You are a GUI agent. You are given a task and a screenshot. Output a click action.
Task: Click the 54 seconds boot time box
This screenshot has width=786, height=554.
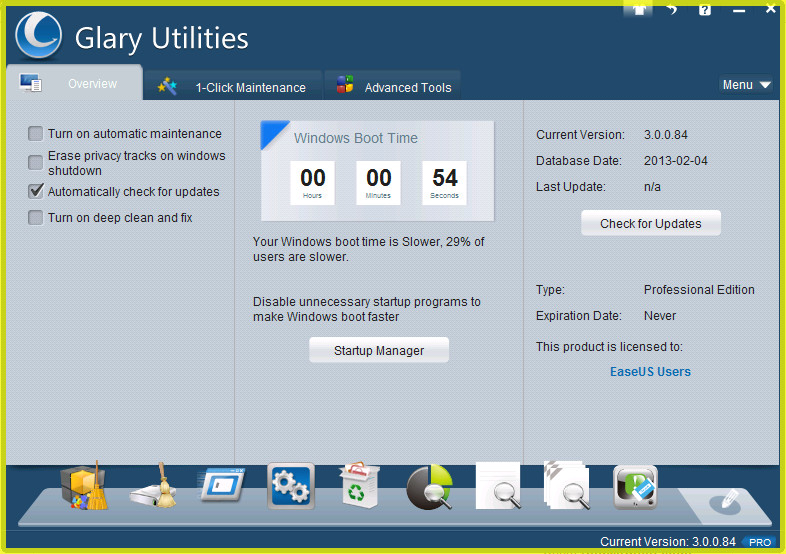click(444, 183)
